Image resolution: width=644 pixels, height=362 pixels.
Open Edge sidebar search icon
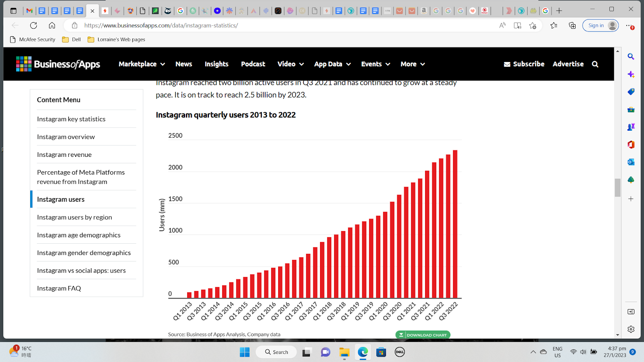click(x=631, y=57)
